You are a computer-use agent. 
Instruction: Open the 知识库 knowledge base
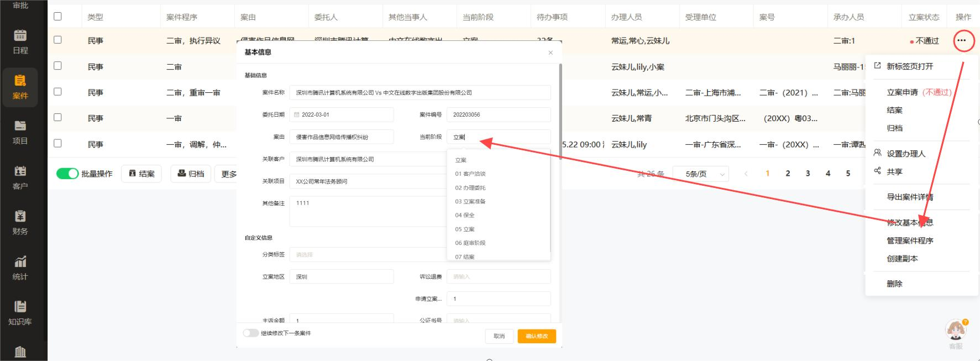(x=20, y=313)
